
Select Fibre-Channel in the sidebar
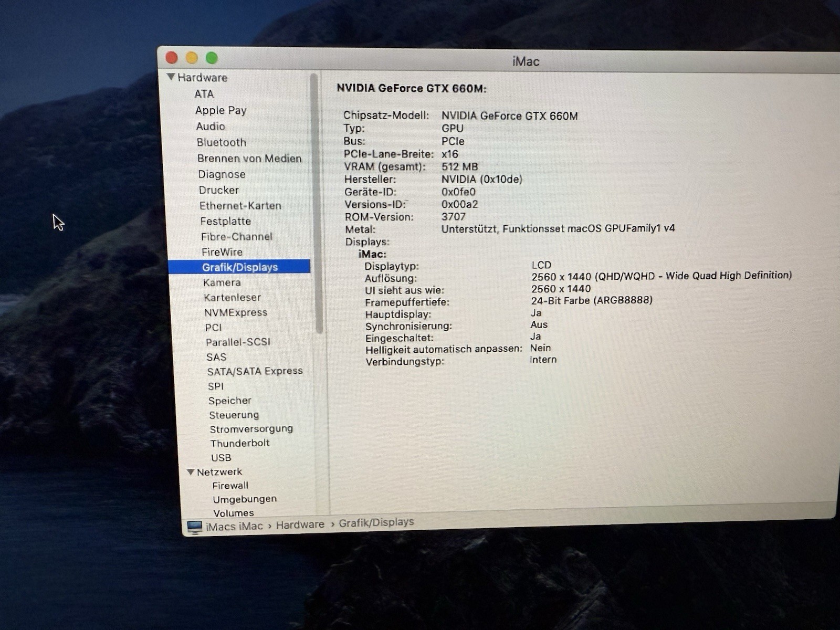coord(236,237)
